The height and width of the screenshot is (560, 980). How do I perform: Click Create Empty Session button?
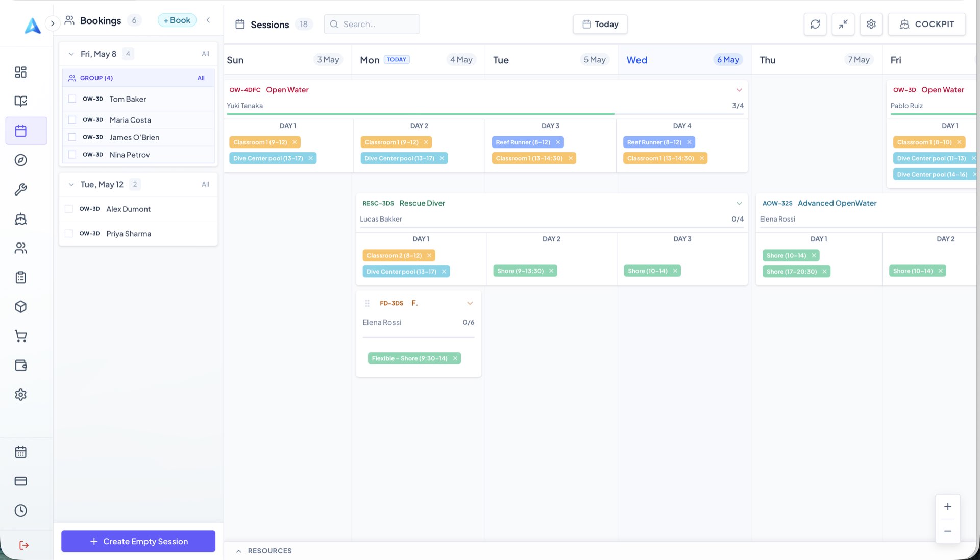tap(138, 541)
